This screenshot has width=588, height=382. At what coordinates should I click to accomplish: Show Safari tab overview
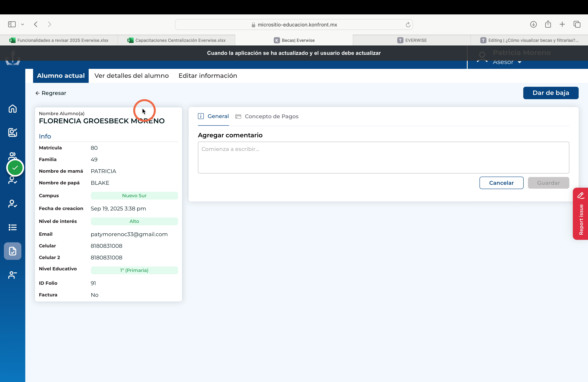577,24
